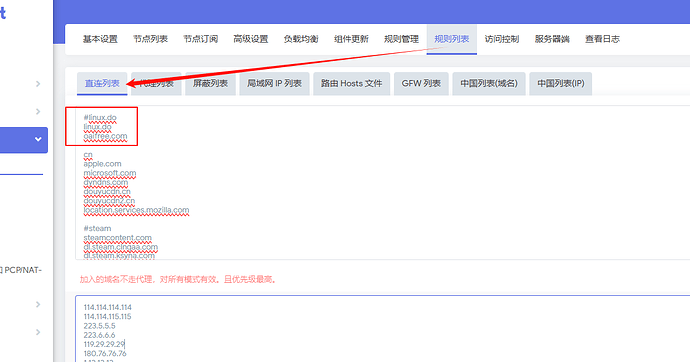The width and height of the screenshot is (690, 362).
Task: Switch to the 节点列表 tab
Action: [x=150, y=39]
